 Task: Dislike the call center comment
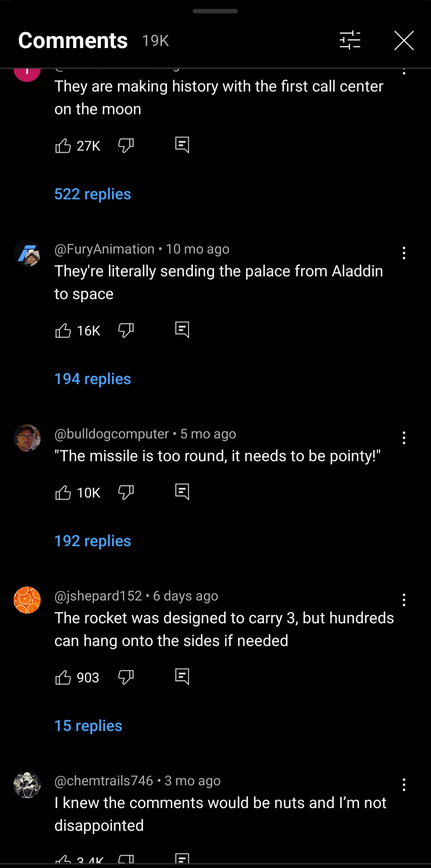[x=126, y=146]
